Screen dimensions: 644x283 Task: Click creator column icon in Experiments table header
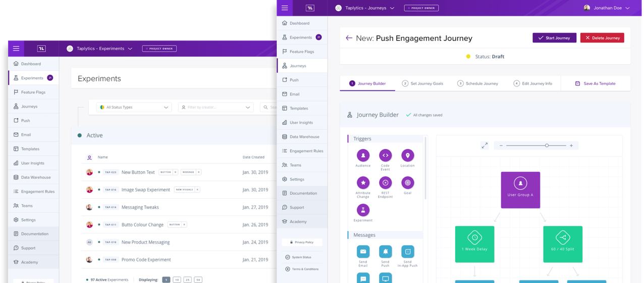[x=89, y=157]
